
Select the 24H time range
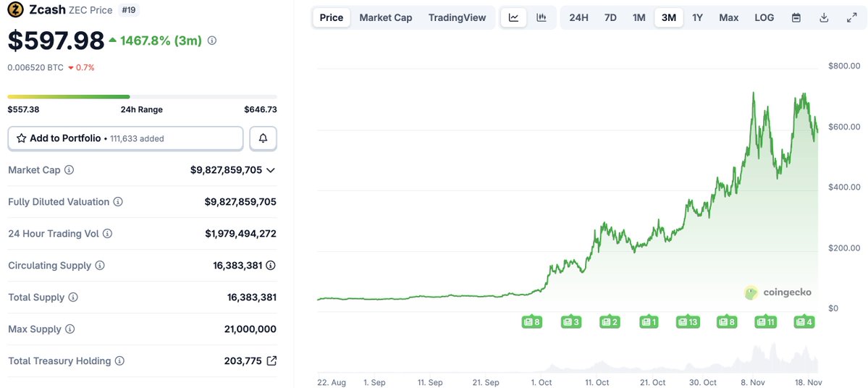tap(578, 17)
